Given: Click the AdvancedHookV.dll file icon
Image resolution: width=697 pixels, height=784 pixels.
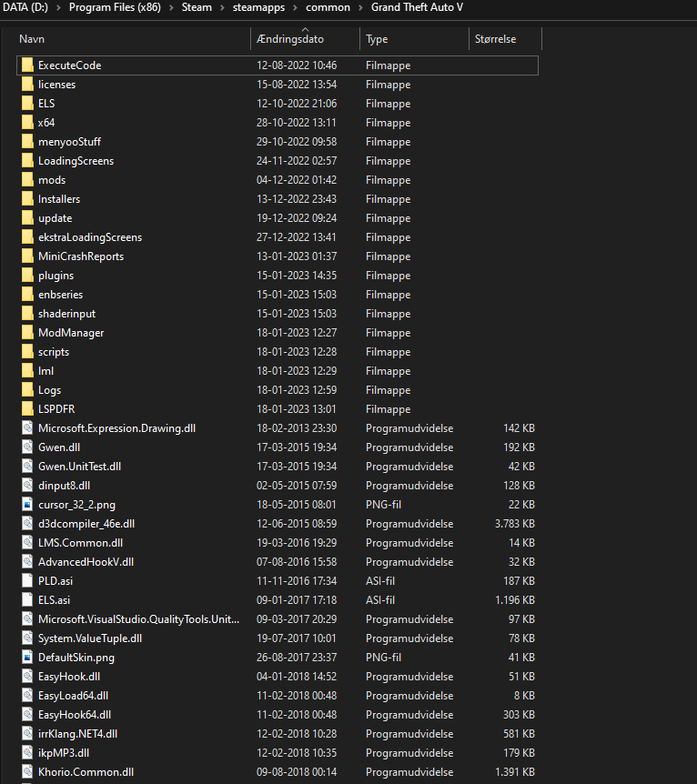Looking at the screenshot, I should (27, 562).
